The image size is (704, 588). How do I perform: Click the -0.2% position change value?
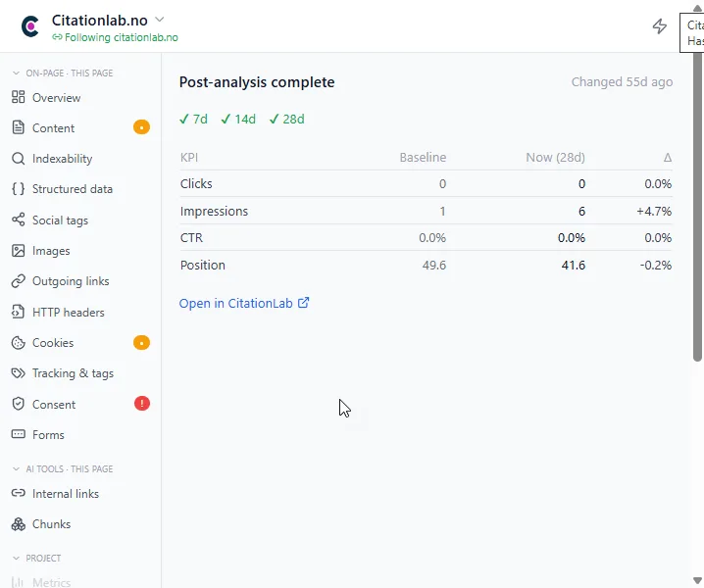pos(656,265)
